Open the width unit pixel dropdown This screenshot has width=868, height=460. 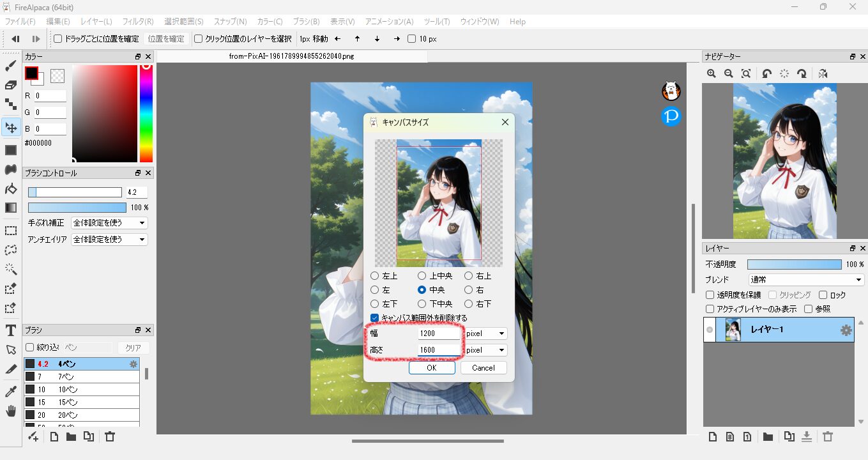(x=485, y=333)
